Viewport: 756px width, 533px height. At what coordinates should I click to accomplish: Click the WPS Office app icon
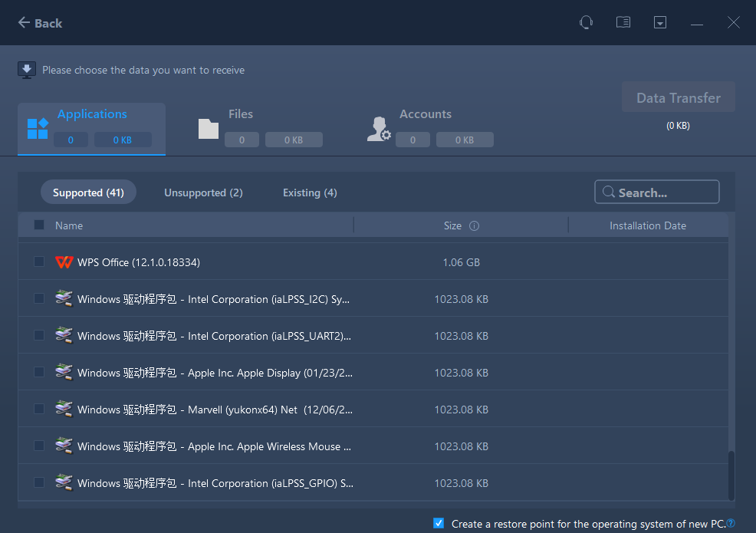click(x=64, y=262)
